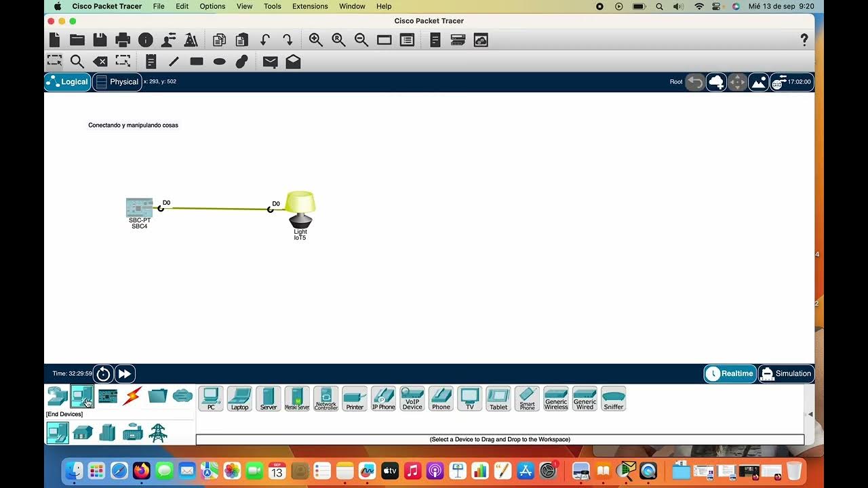Add a simple PDU envelope

[270, 62]
